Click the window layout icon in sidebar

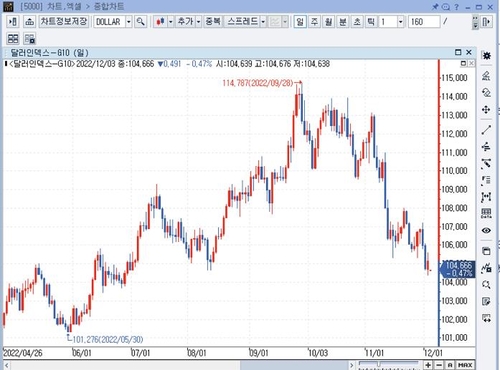point(486,251)
